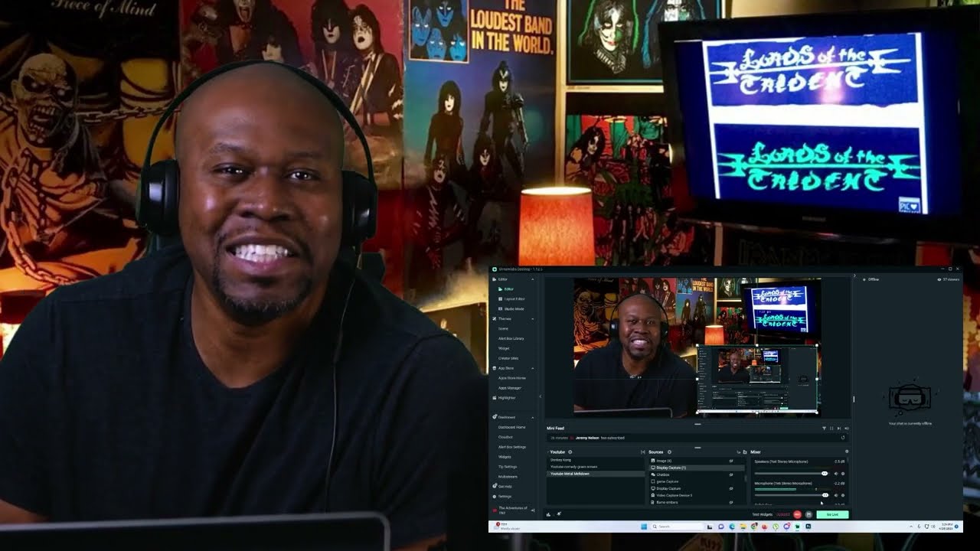This screenshot has height=551, width=980.
Task: Collapse the App Store sidebar section
Action: click(x=533, y=368)
